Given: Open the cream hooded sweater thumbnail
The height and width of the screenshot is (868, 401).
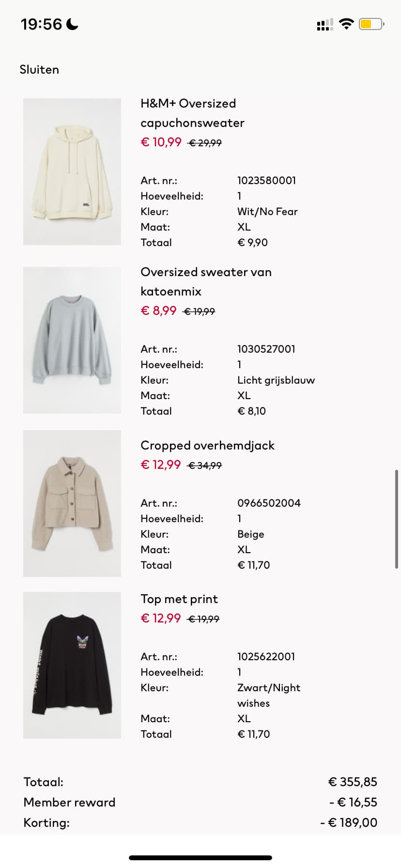Looking at the screenshot, I should click(72, 171).
